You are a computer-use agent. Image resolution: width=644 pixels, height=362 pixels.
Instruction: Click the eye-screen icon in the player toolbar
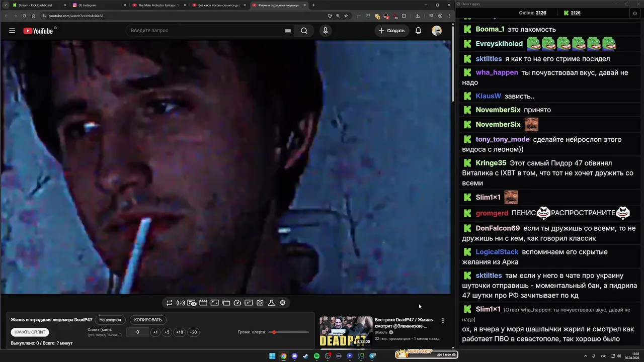(x=192, y=303)
